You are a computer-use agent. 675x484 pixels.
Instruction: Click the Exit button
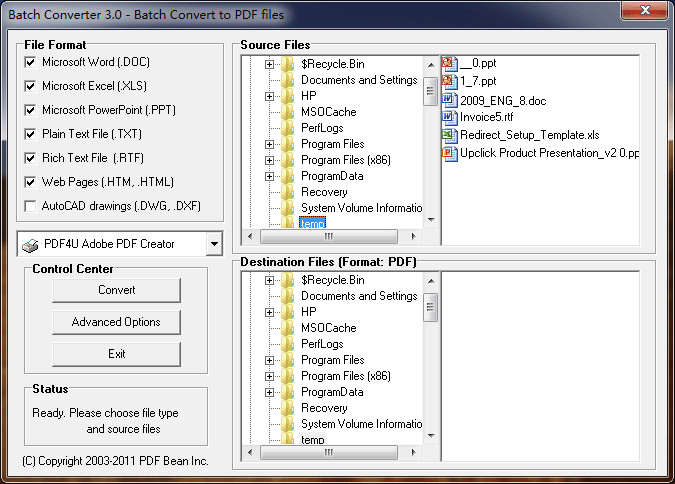(x=116, y=354)
